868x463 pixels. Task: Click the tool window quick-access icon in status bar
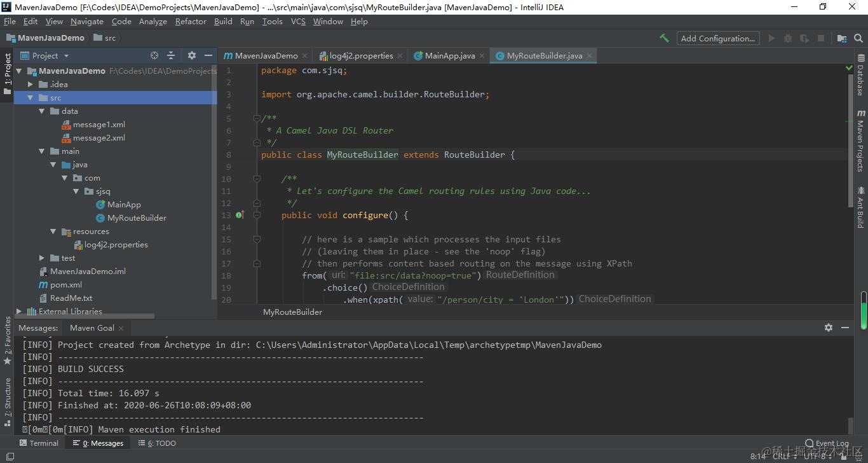tap(10, 456)
